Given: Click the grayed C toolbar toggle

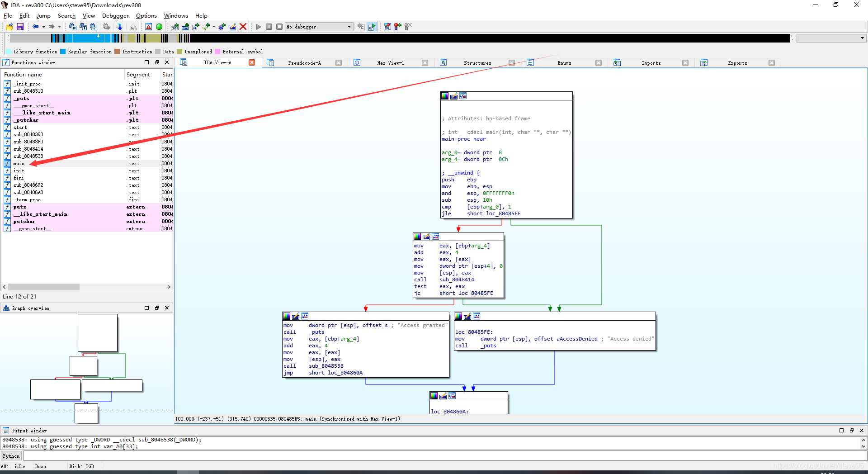Looking at the screenshot, I should point(361,27).
